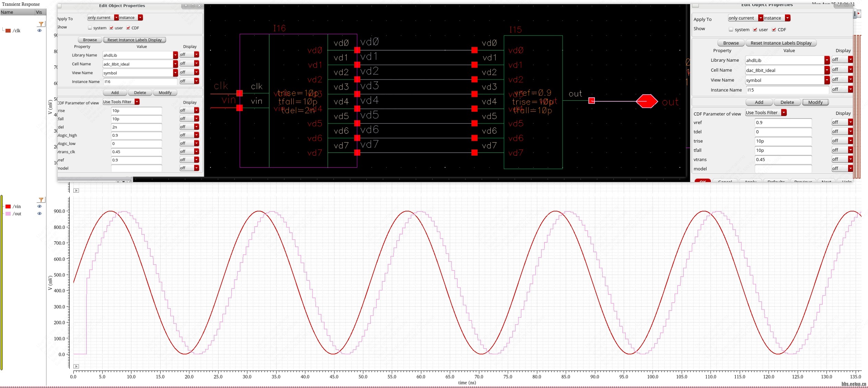Click the Transient Response title text
The height and width of the screenshot is (388, 868).
click(21, 4)
